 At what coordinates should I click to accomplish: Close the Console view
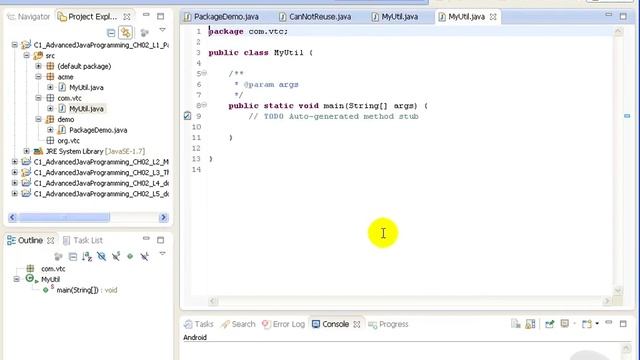click(357, 324)
